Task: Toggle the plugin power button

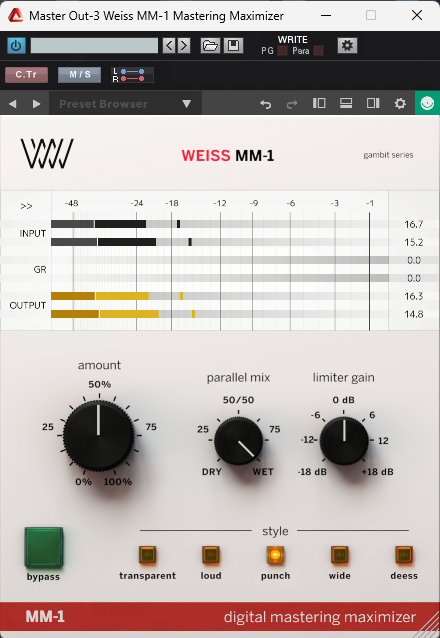Action: coord(16,46)
